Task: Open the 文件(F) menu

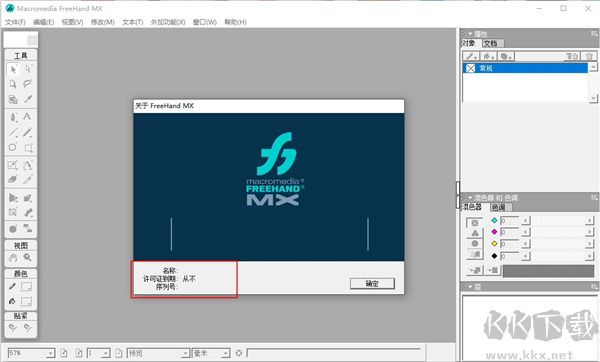Action: pyautogui.click(x=15, y=22)
